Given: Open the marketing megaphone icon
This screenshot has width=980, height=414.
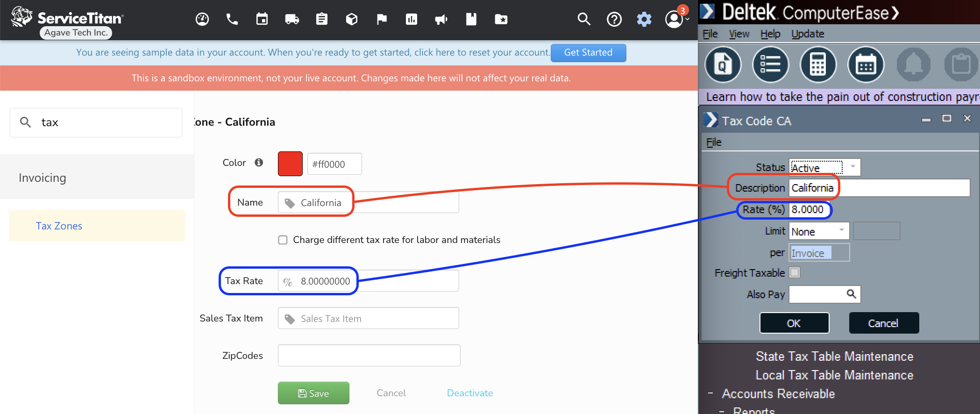Looking at the screenshot, I should (x=441, y=19).
